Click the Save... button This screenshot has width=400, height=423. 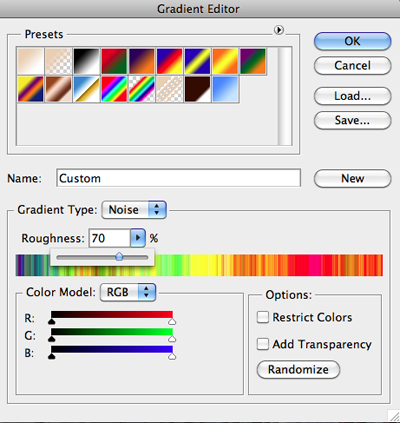(352, 120)
